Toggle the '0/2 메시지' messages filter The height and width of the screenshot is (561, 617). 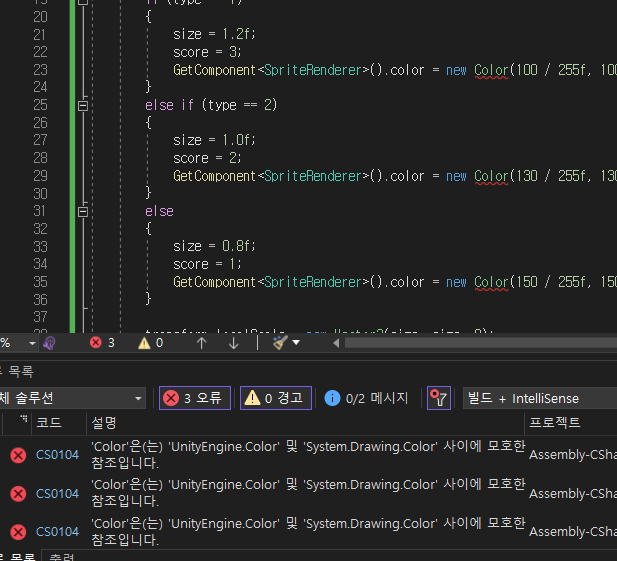tap(366, 398)
